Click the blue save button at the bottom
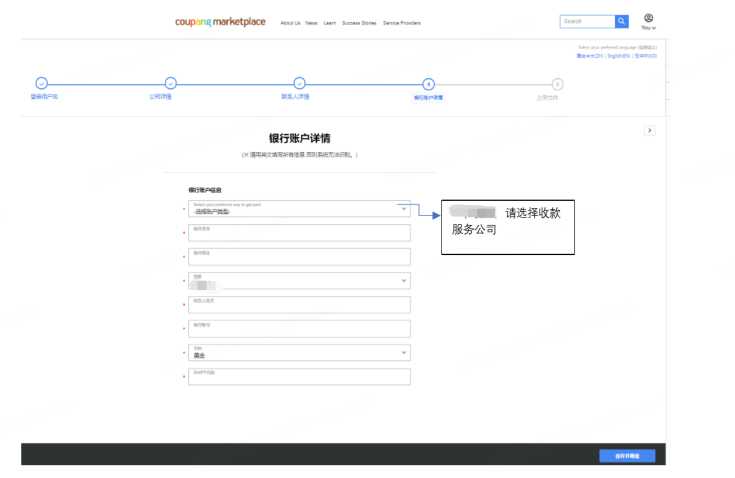 tap(627, 456)
